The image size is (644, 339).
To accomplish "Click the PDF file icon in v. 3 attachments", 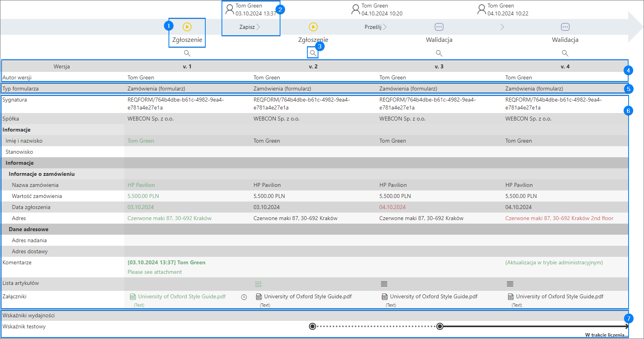I will (385, 297).
